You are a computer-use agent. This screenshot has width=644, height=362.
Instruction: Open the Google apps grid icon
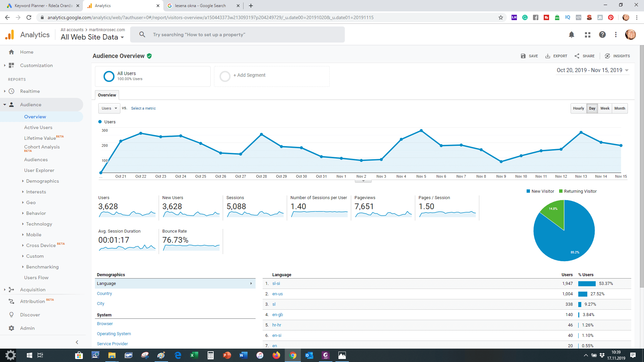pos(587,35)
